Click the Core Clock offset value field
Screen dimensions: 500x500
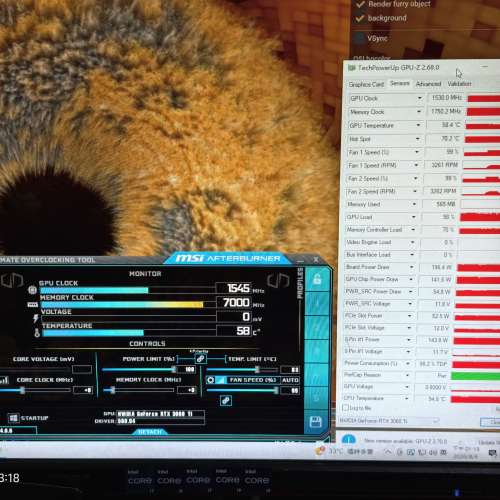83,390
